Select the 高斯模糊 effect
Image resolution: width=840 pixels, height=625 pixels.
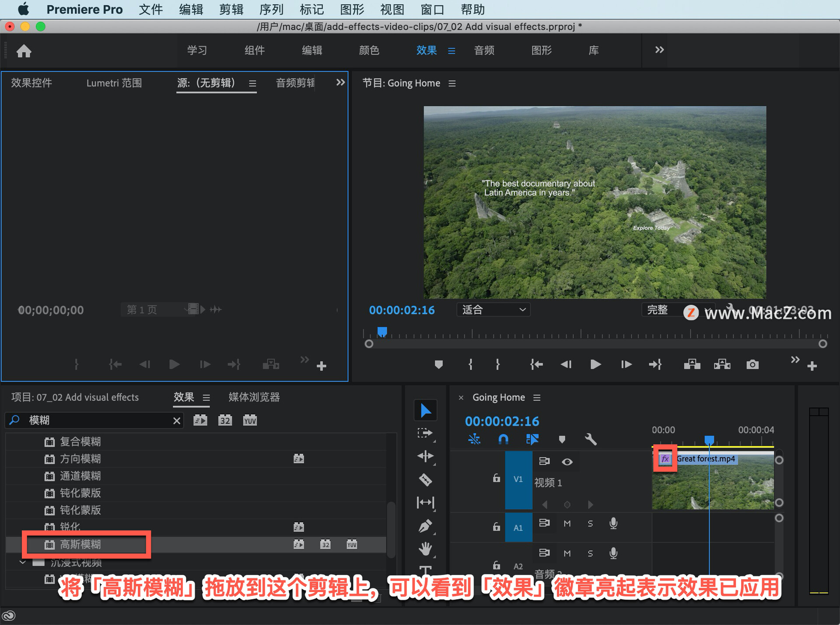(x=80, y=545)
